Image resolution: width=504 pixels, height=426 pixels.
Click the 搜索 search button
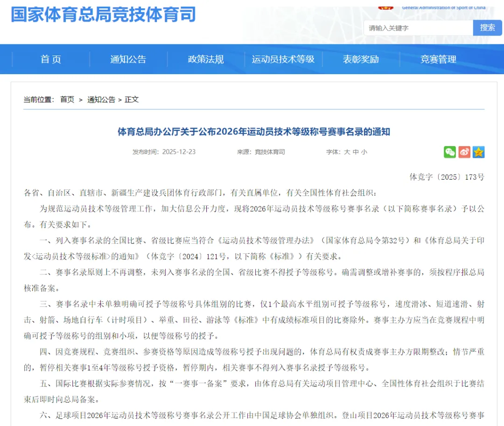tap(487, 28)
